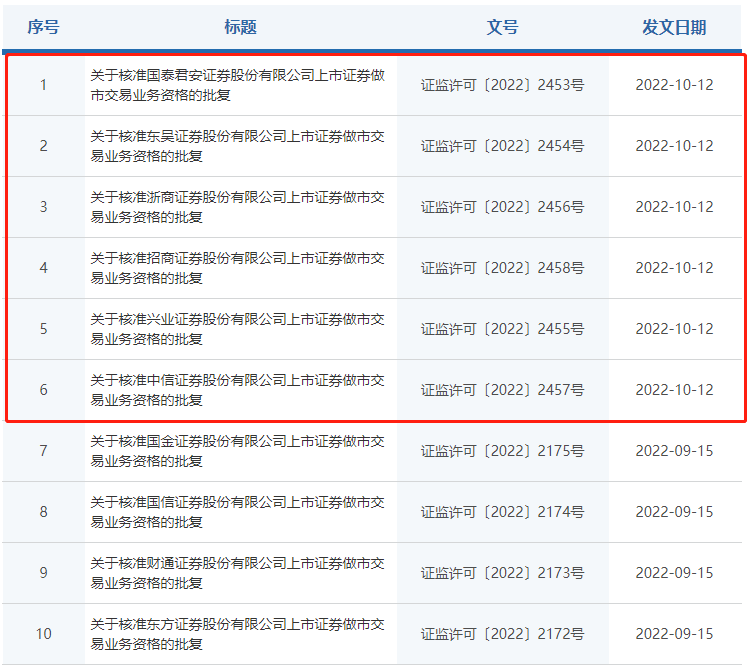Viewport: 747px width, 666px height.
Task: Click the 2022-09-15 date in row 9
Action: point(674,573)
